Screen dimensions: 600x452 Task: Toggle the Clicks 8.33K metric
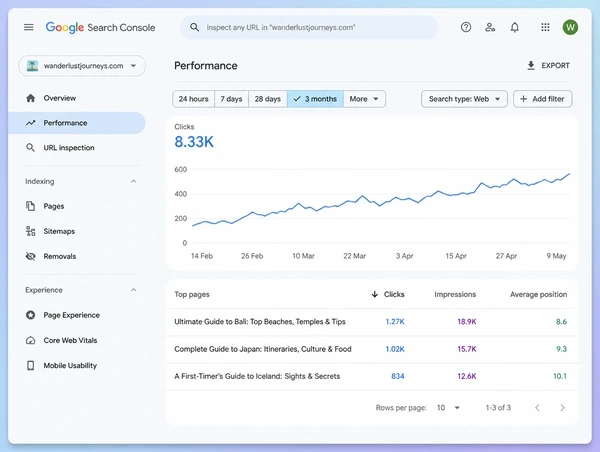[x=194, y=137]
